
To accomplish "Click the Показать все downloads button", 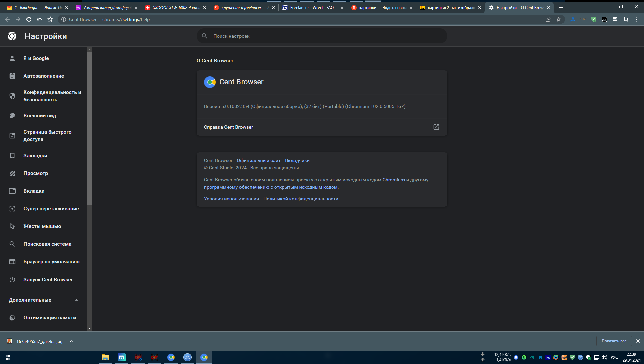I will point(614,341).
